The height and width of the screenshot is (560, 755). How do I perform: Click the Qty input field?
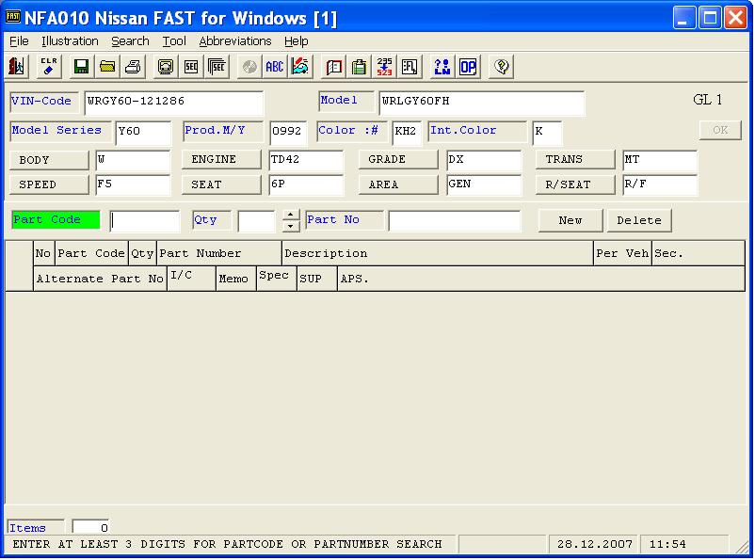click(x=257, y=221)
